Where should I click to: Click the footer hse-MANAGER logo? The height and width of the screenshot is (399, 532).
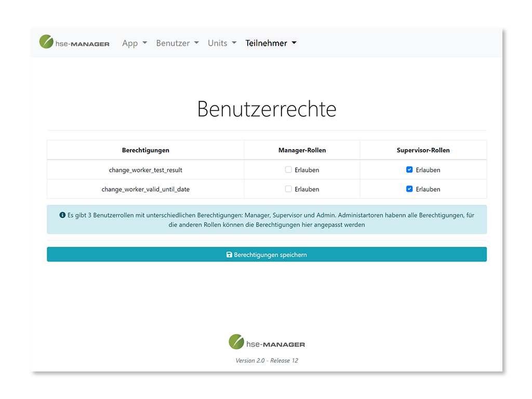pyautogui.click(x=267, y=342)
